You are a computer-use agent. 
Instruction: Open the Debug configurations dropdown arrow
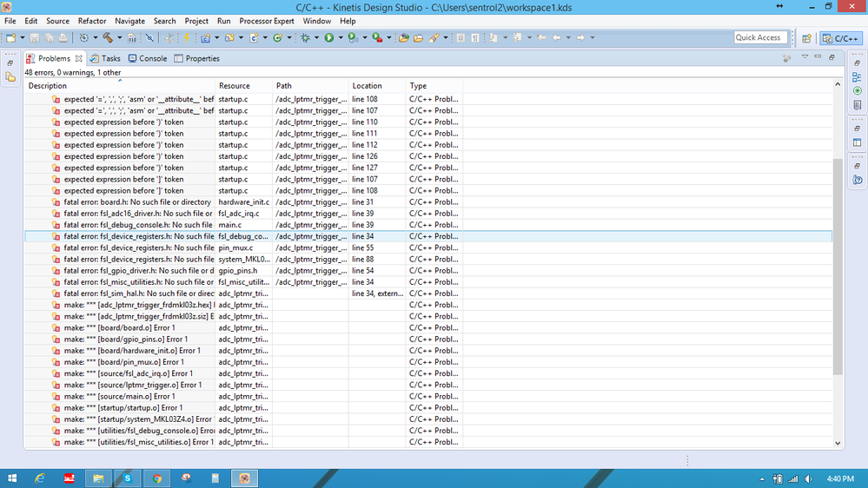pyautogui.click(x=316, y=37)
